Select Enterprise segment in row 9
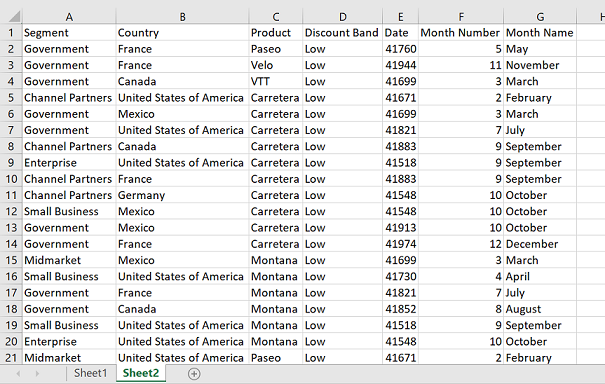 pyautogui.click(x=69, y=163)
